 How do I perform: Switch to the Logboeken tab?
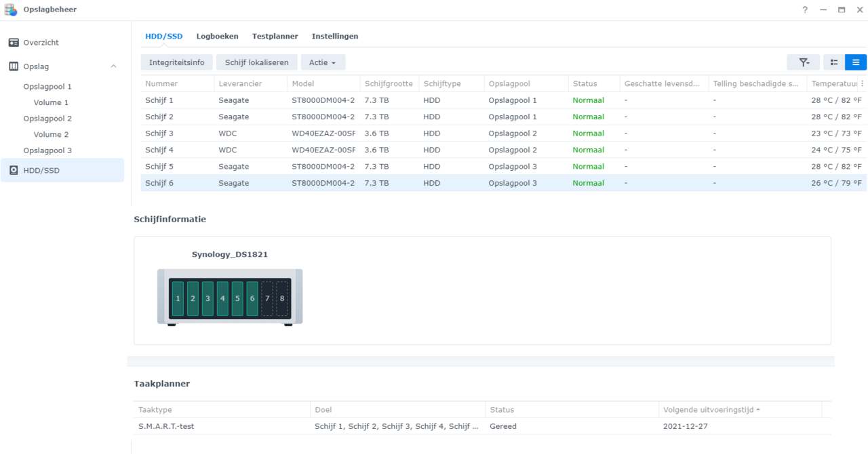pos(217,37)
